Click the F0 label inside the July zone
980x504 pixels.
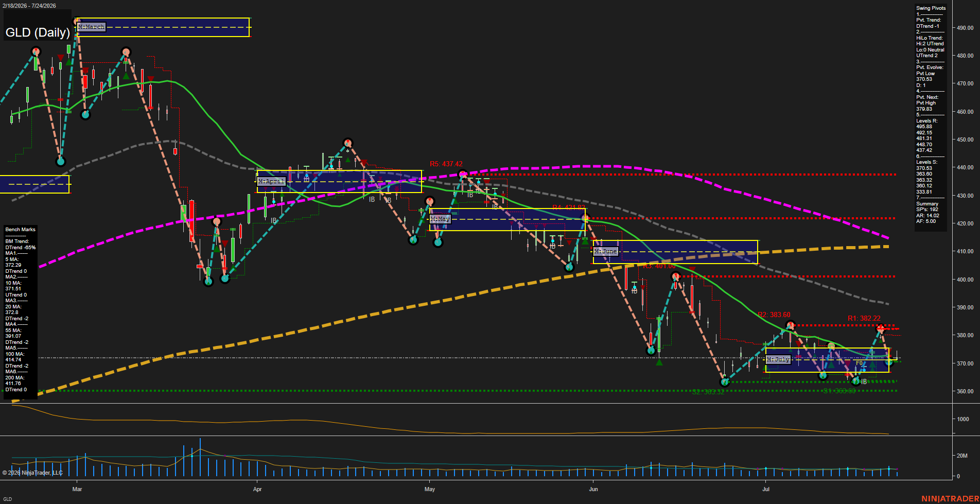click(859, 363)
